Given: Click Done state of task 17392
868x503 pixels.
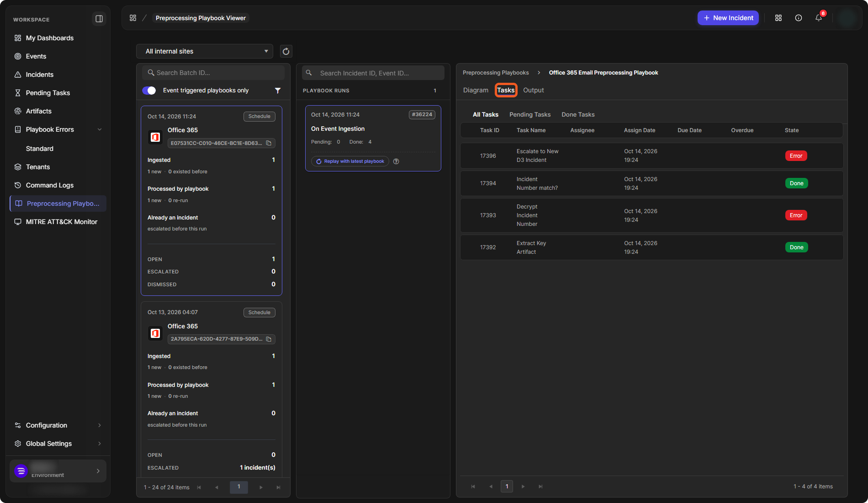Looking at the screenshot, I should click(x=796, y=247).
